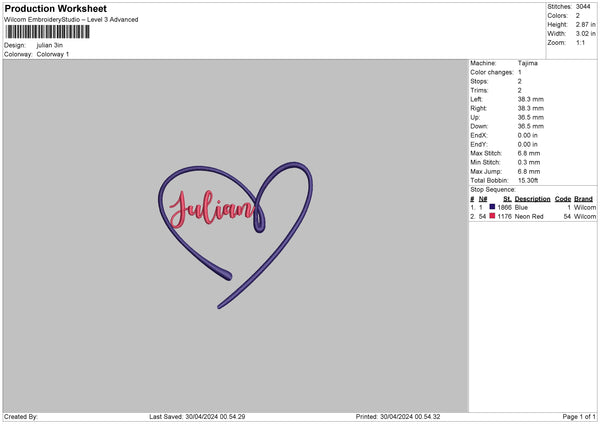Click the Min Stitch value 0.3 mm
Image resolution: width=600 pixels, height=424 pixels.
529,163
